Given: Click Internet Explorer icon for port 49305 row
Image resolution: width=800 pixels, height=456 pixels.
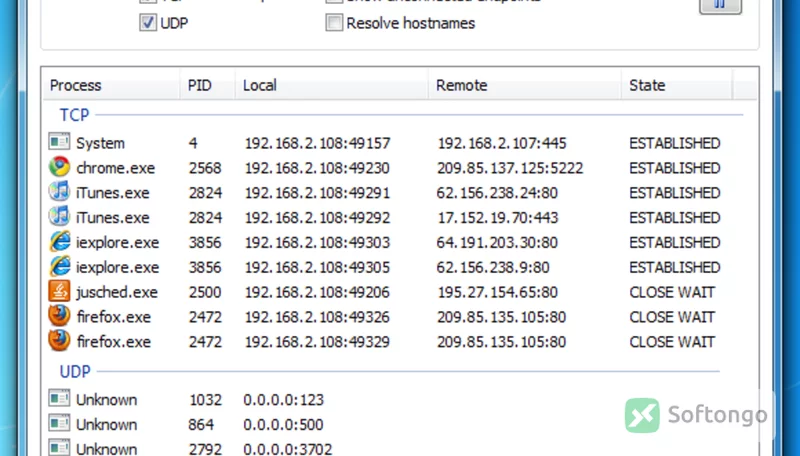Looking at the screenshot, I should pos(59,266).
